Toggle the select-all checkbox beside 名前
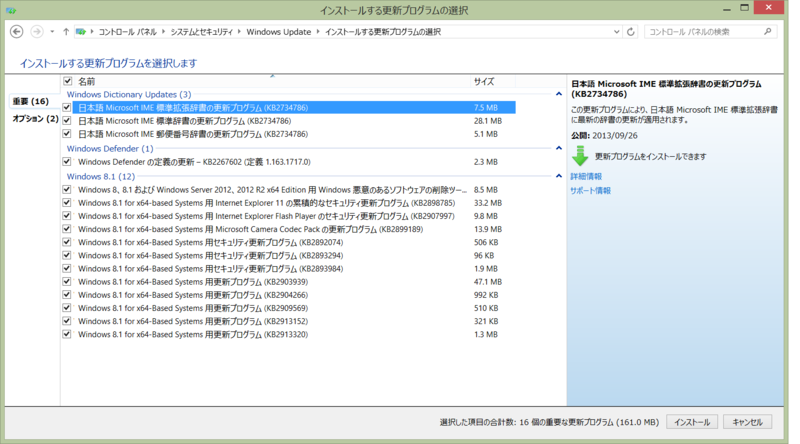This screenshot has height=444, width=800. coord(67,81)
